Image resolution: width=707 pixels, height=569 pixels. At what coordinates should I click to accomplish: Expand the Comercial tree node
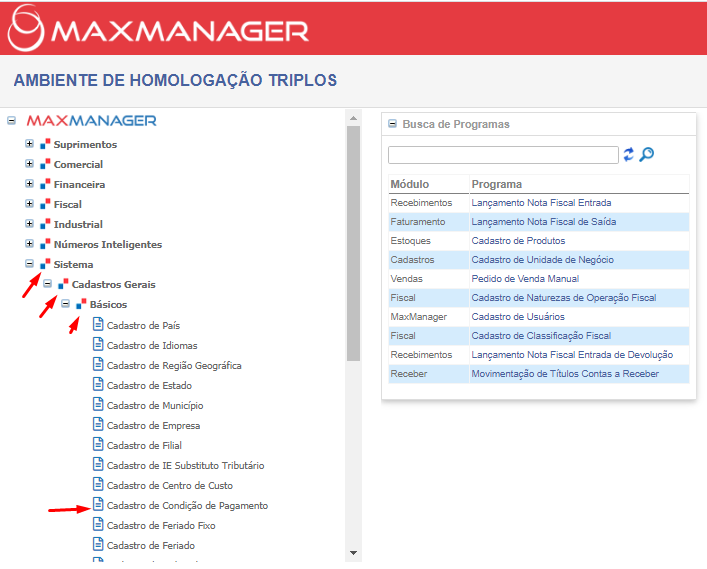click(29, 164)
